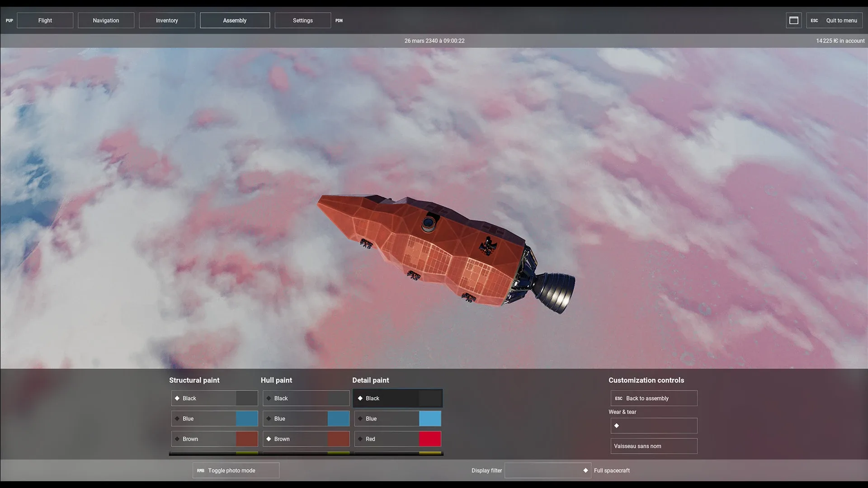Screen dimensions: 868x488
Task: Click Back to assembly button
Action: tap(654, 398)
